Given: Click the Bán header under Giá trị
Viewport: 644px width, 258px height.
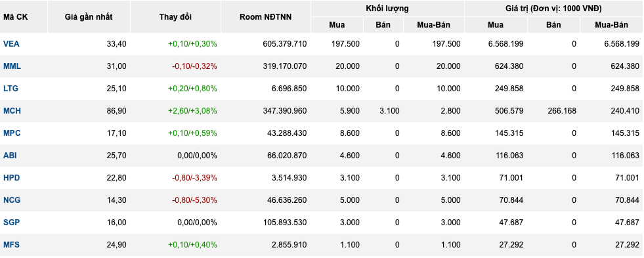Looking at the screenshot, I should point(553,25).
